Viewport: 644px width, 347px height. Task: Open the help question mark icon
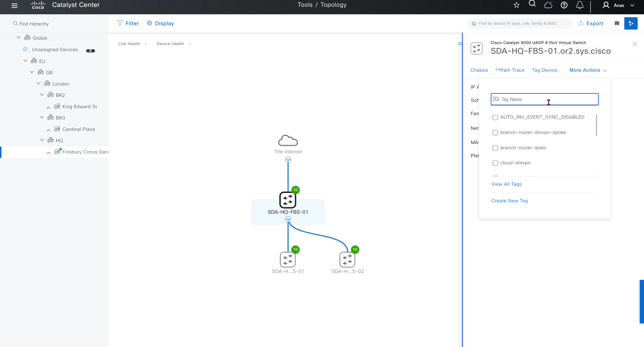[x=564, y=5]
